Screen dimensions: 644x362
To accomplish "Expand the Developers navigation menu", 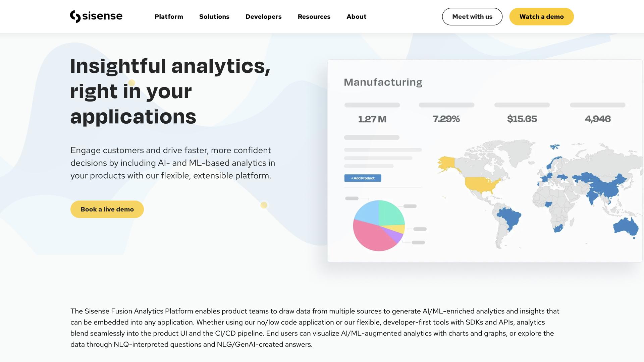I will [x=263, y=17].
